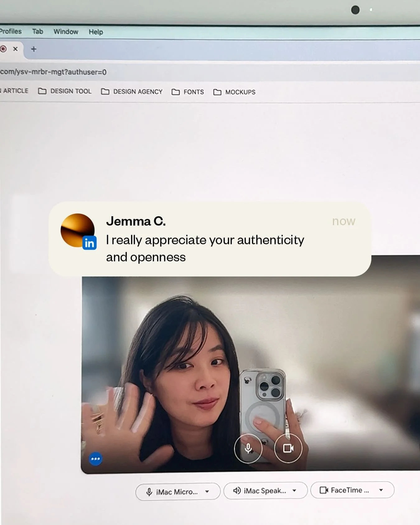Click the Jemma C. LinkedIn notification
The width and height of the screenshot is (420, 525).
210,239
